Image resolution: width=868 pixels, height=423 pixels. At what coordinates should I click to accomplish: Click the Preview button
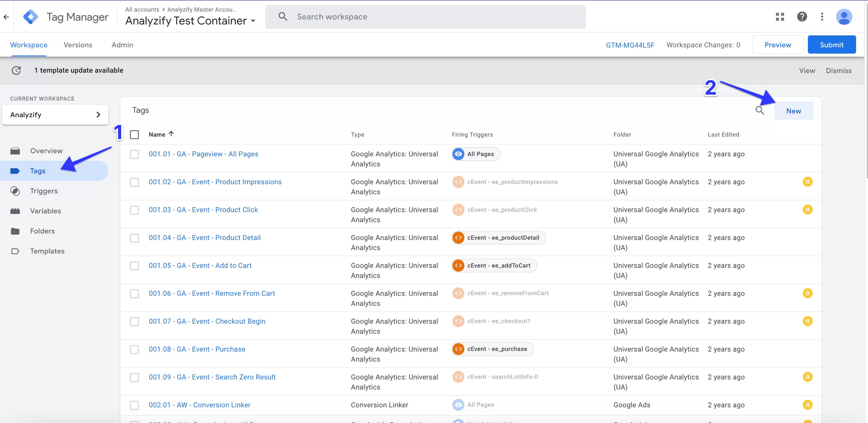coord(778,45)
